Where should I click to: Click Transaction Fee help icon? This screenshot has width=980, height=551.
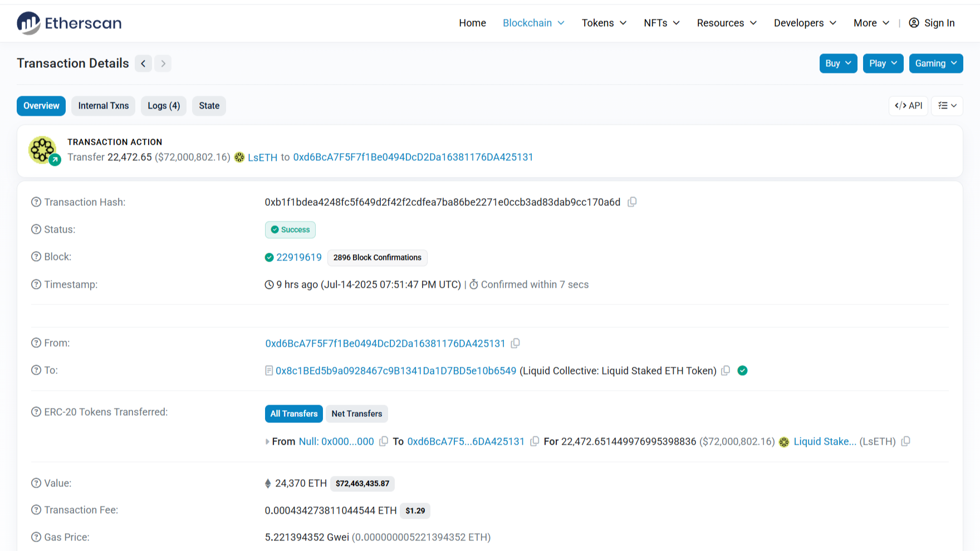tap(36, 510)
